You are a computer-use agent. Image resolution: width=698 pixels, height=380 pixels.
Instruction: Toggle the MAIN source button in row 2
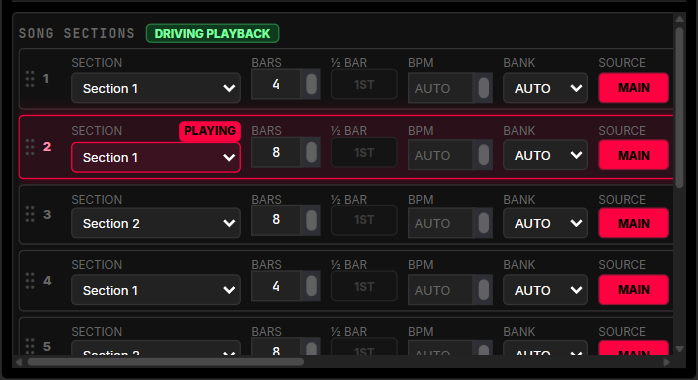point(633,155)
